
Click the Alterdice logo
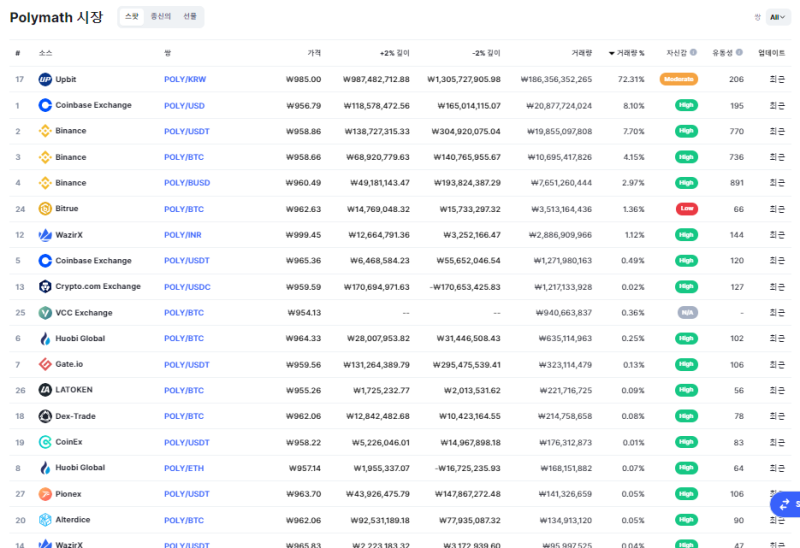coord(45,519)
